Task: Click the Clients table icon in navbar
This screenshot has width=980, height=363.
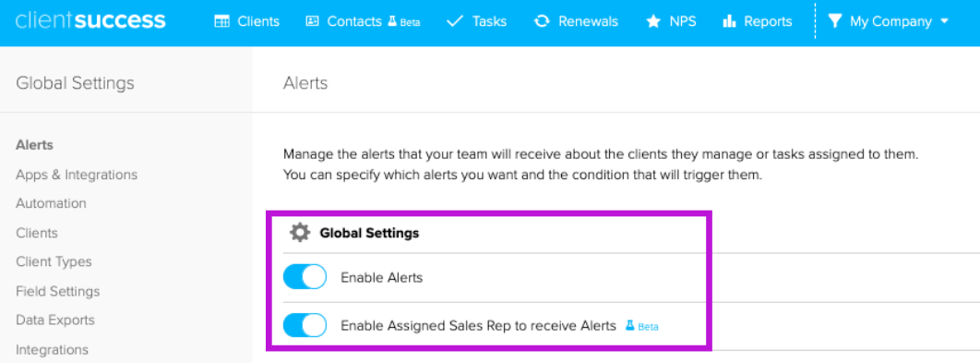Action: pos(221,21)
